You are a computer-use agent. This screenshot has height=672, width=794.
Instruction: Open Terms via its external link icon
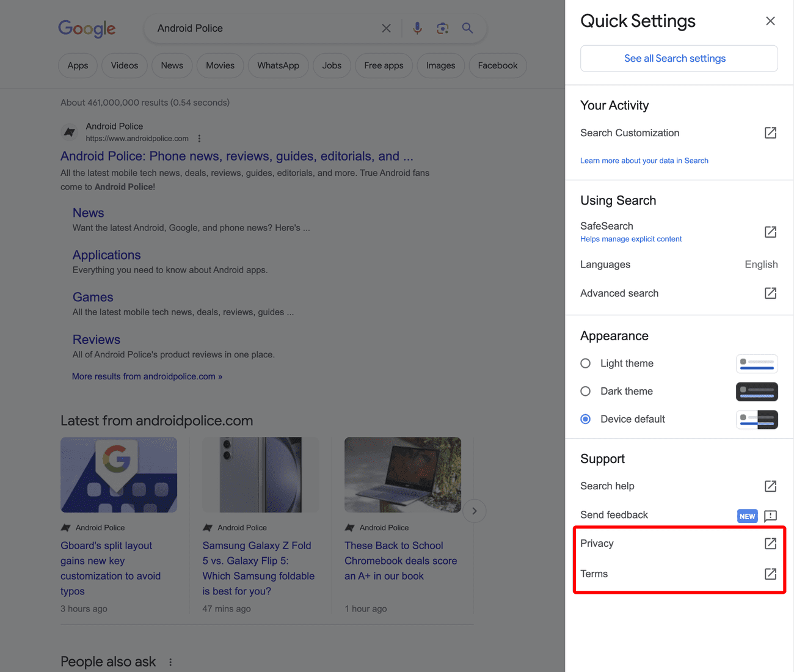click(770, 574)
